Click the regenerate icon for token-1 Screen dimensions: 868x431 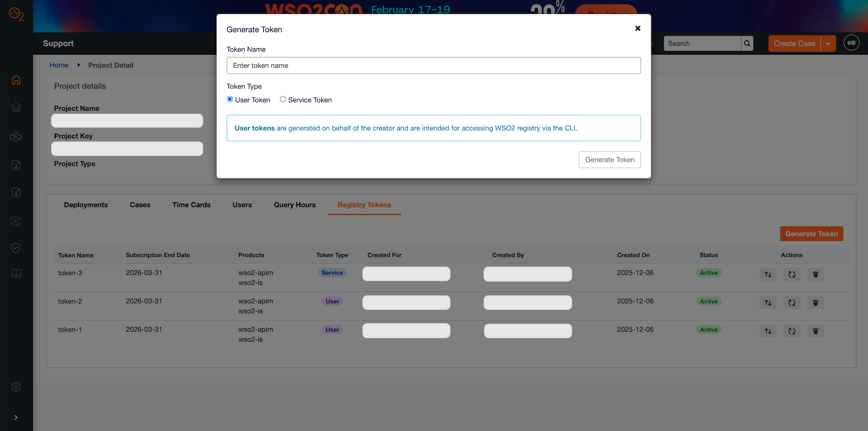click(x=792, y=331)
